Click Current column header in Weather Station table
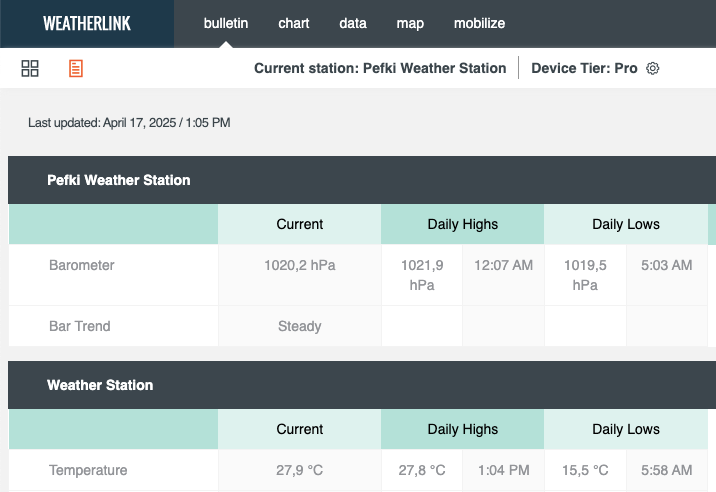The height and width of the screenshot is (492, 716). (300, 429)
